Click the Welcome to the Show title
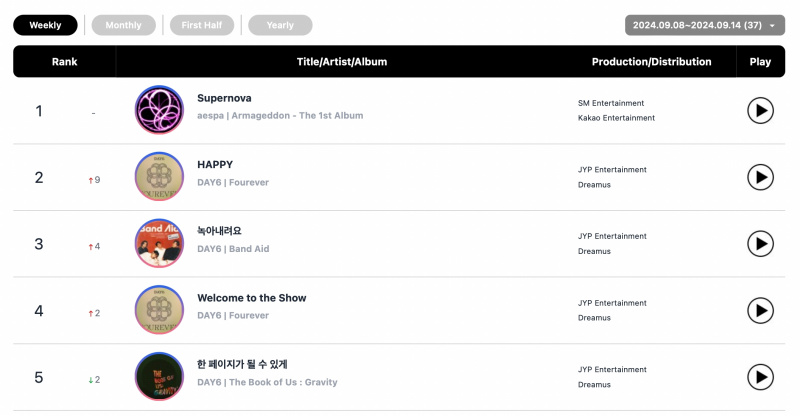 tap(252, 298)
